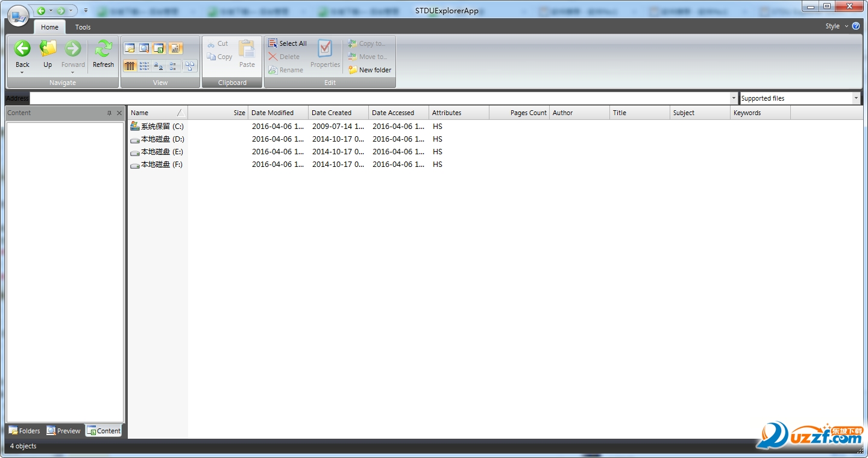The image size is (868, 458).
Task: Click the 本地磁盘 (D:) drive icon
Action: pyautogui.click(x=135, y=140)
